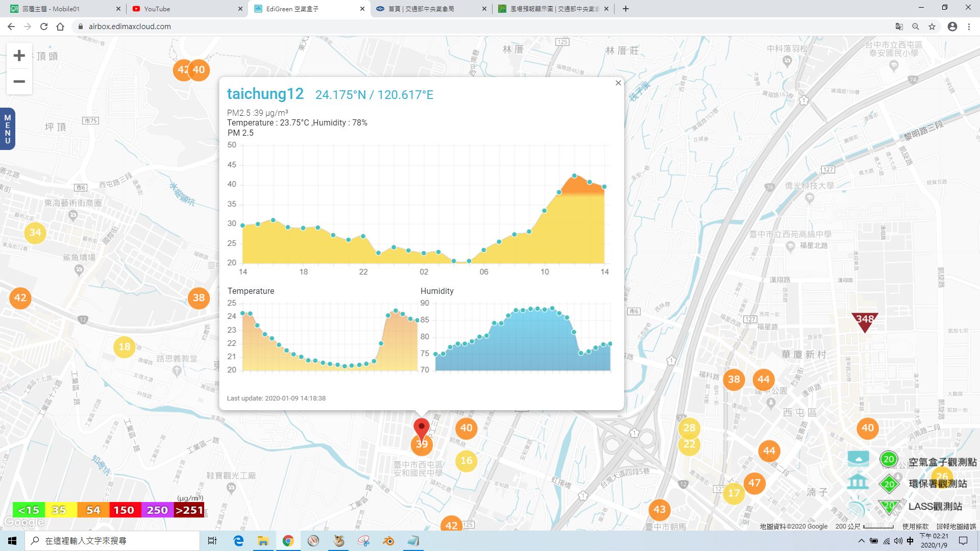The height and width of the screenshot is (551, 980).
Task: Toggle the EPA station building layer icon
Action: (x=858, y=482)
